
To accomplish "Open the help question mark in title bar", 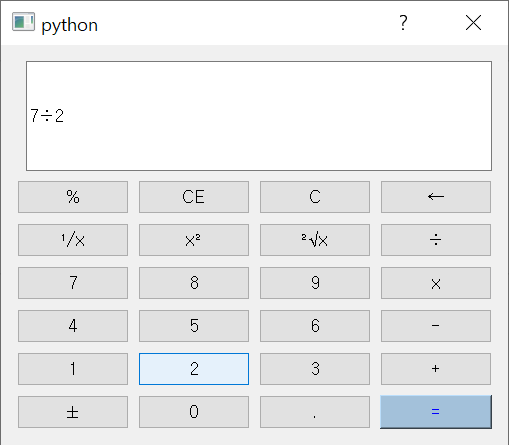I will click(x=403, y=23).
